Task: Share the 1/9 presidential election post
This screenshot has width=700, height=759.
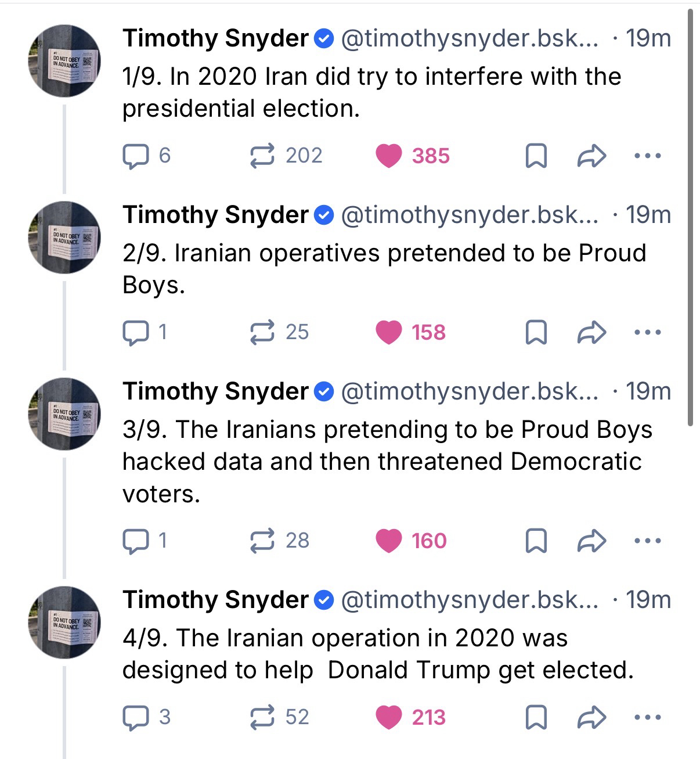Action: 591,156
